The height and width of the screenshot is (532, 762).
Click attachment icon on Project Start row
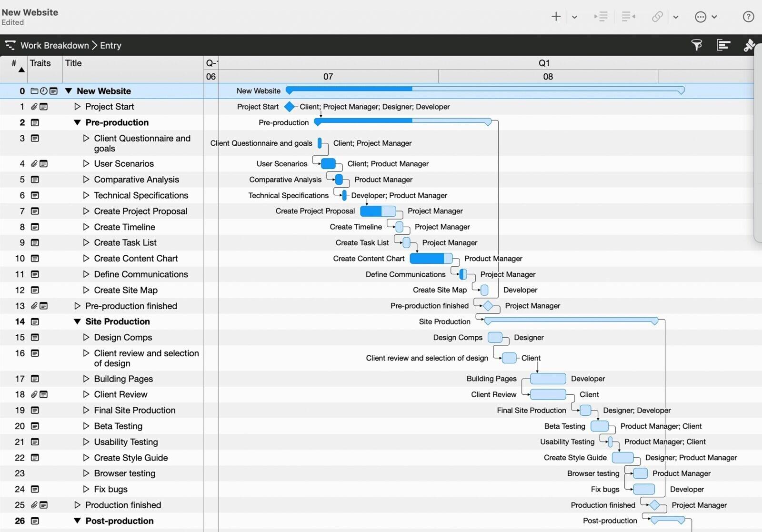coord(34,107)
